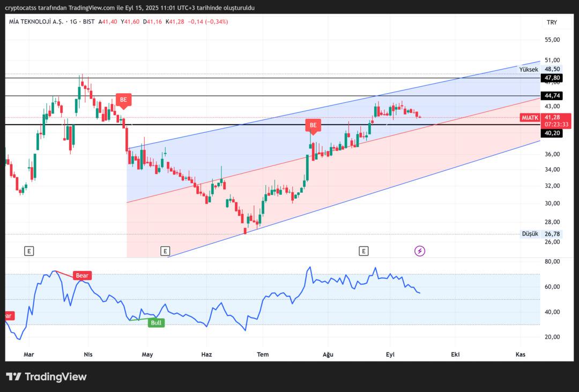The height and width of the screenshot is (392, 579).
Task: Click the Tem label on time axis
Action: (x=263, y=355)
